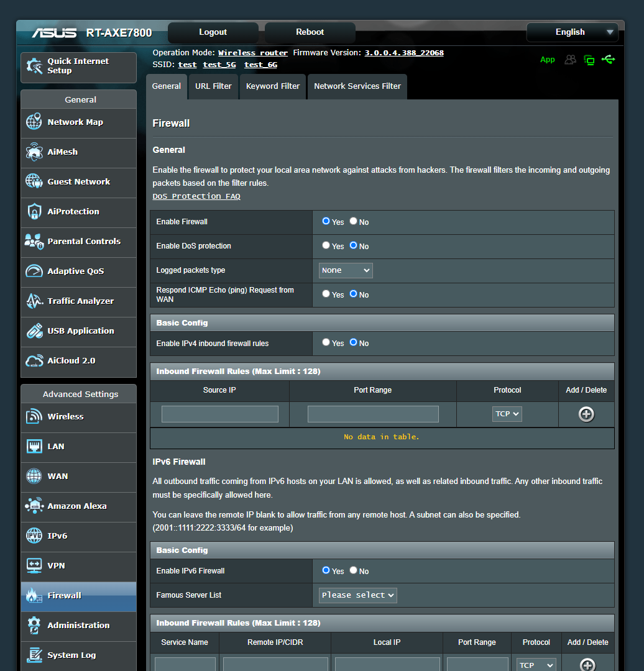Open Parental Controls icon
Screen dimensions: 644x671
tap(34, 241)
